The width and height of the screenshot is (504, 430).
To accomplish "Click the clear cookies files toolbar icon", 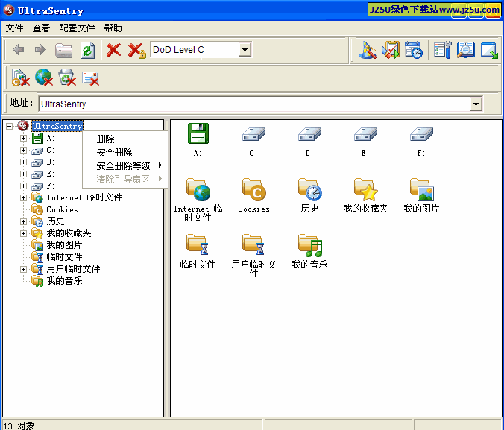I will [21, 78].
